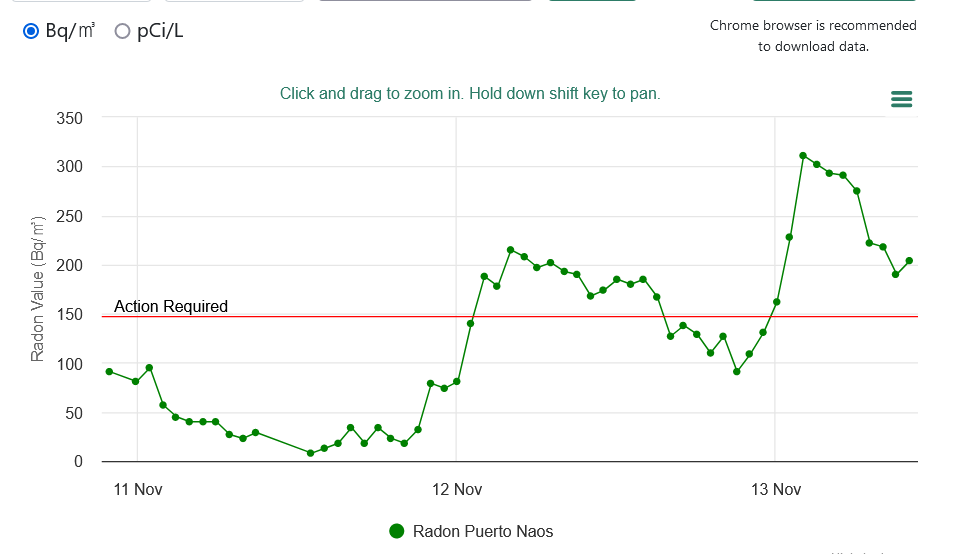The height and width of the screenshot is (554, 968).
Task: Click the 0 y-axis tick label
Action: (76, 462)
